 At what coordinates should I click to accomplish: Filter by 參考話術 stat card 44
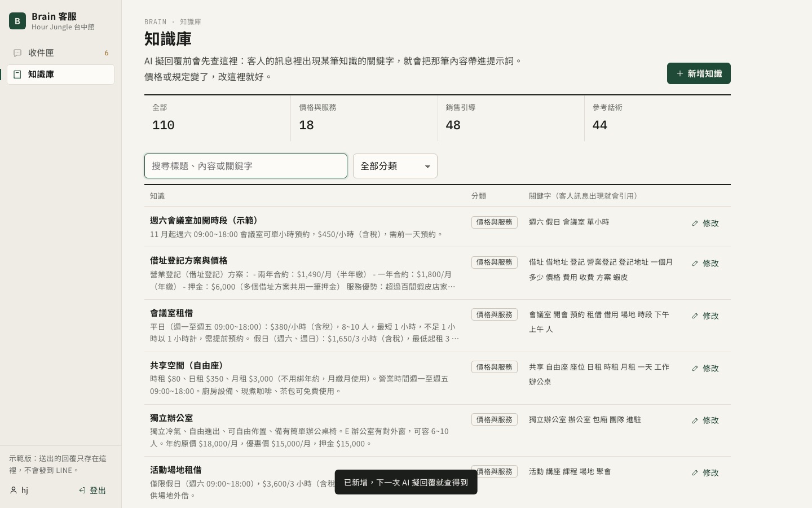[x=657, y=118]
